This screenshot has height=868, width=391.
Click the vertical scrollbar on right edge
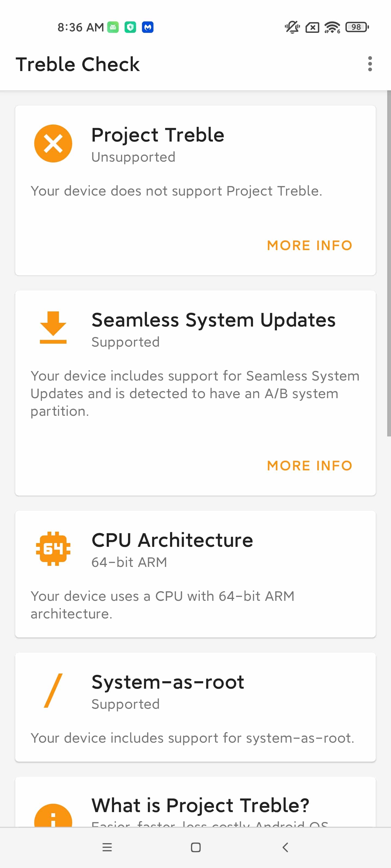[389, 263]
